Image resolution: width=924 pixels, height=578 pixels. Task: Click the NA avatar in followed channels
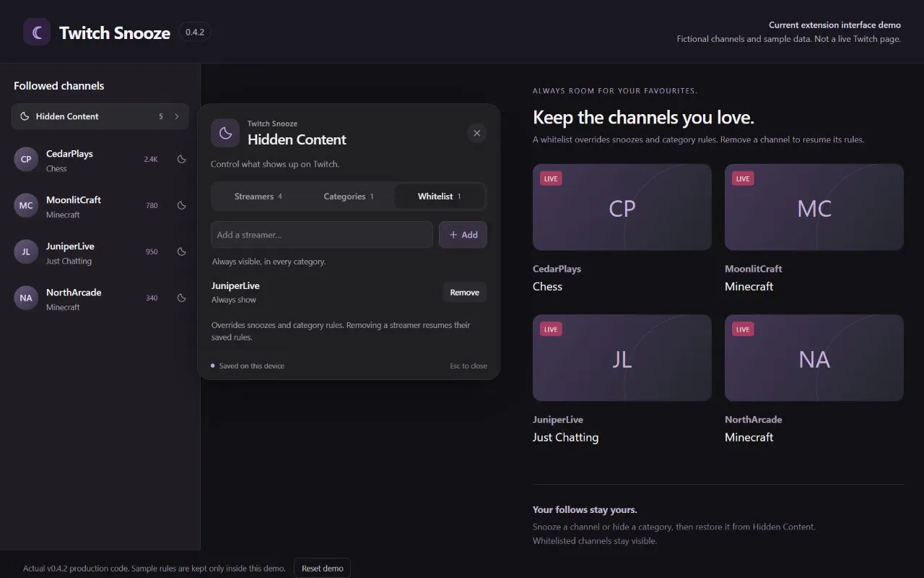26,298
